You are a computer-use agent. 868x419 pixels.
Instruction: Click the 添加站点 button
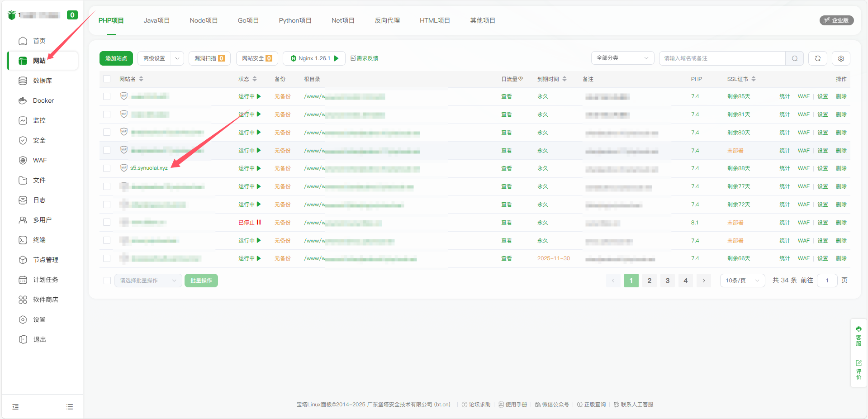116,58
